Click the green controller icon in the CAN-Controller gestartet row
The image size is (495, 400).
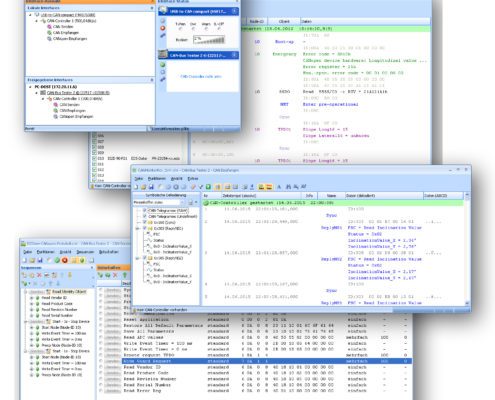(x=206, y=203)
